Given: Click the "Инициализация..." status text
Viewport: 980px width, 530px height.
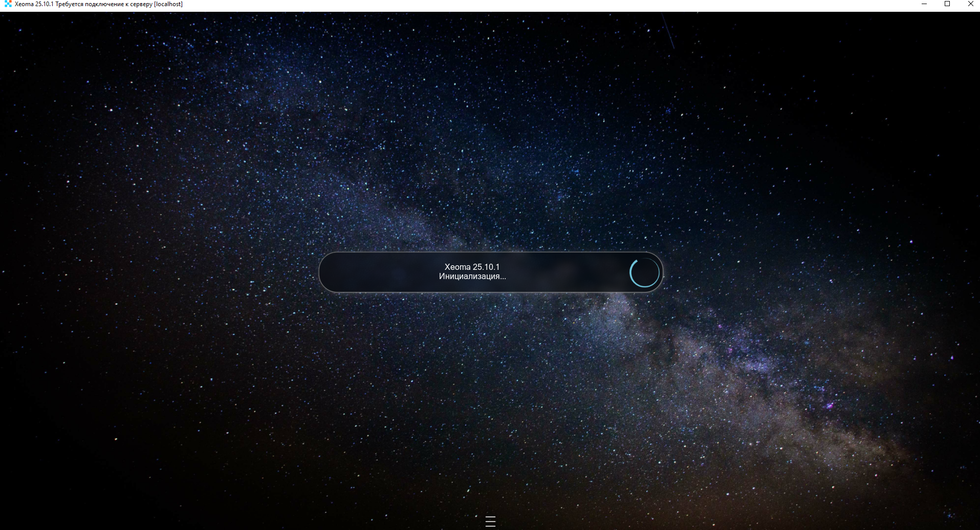Looking at the screenshot, I should point(472,277).
